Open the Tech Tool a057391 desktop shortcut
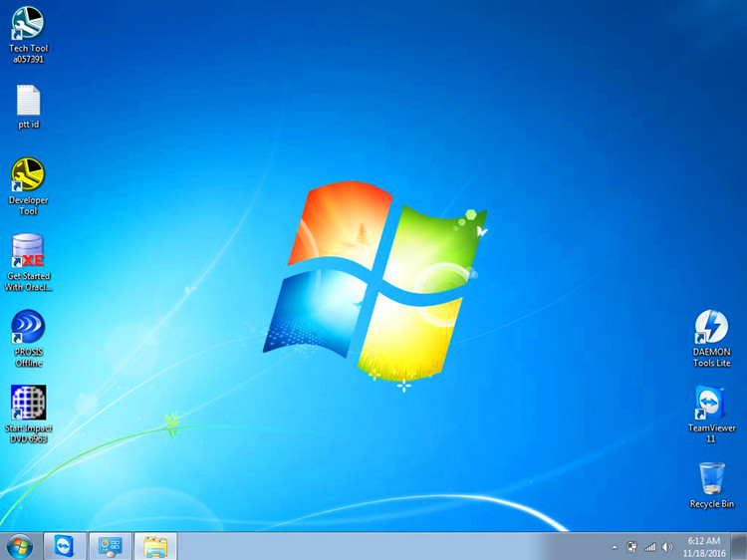747x560 pixels. pos(28,35)
